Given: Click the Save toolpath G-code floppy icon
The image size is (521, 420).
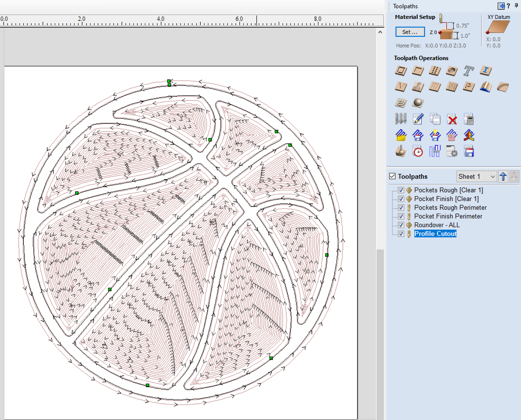Looking at the screenshot, I should (x=468, y=152).
